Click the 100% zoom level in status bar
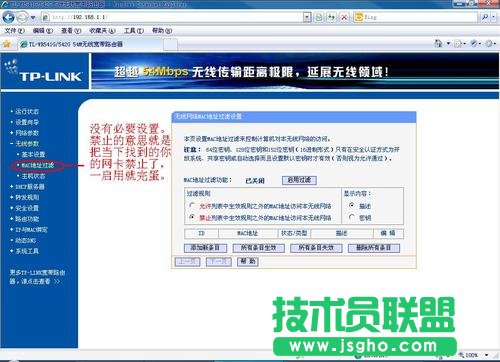Image resolution: width=500 pixels, height=362 pixels. pos(471,355)
